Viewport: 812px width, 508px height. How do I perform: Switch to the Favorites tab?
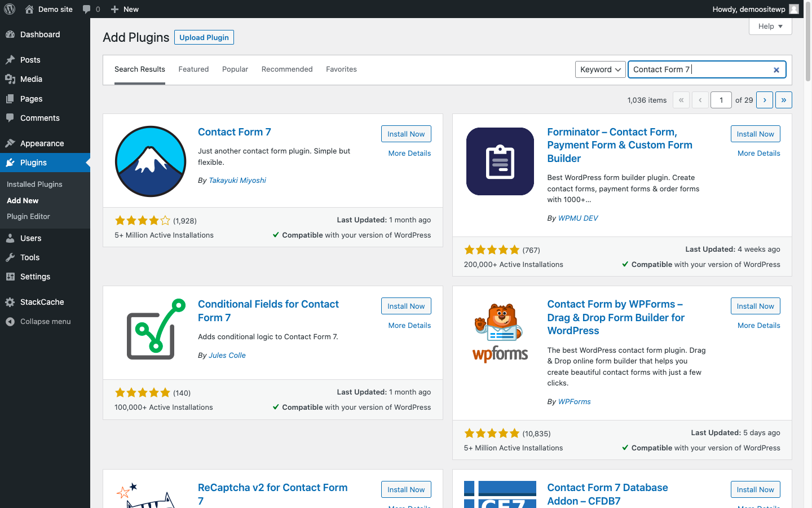click(x=341, y=69)
